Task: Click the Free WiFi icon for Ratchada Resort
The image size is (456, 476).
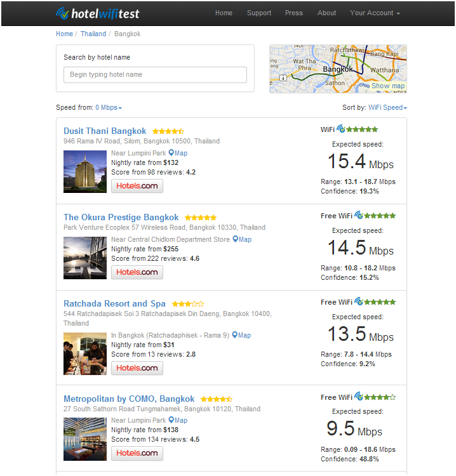Action: pos(359,301)
